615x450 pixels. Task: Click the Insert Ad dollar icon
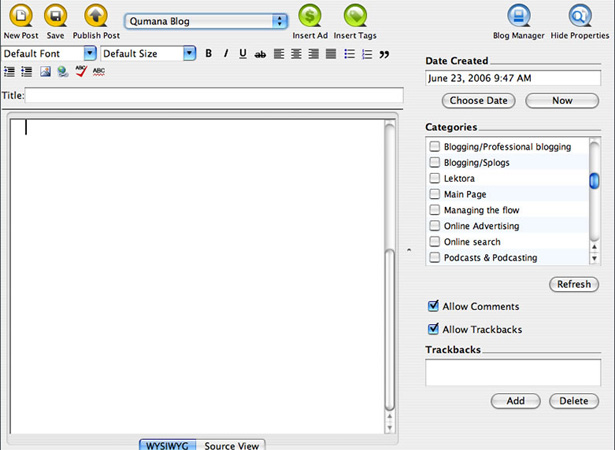310,16
